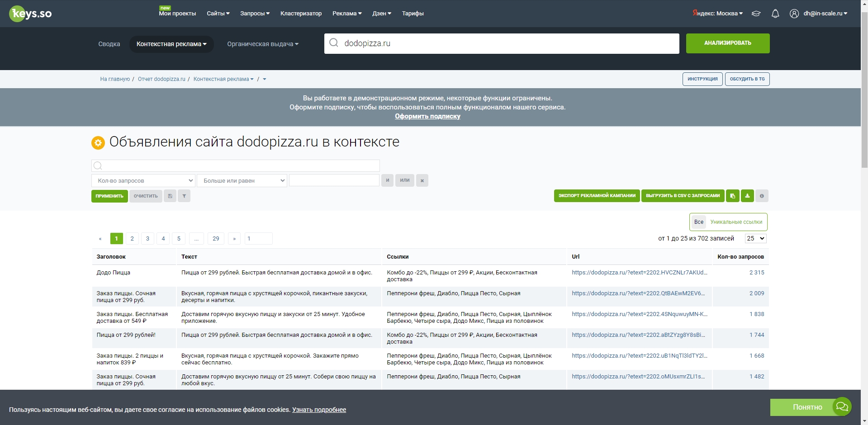Image resolution: width=868 pixels, height=425 pixels.
Task: Open the Сайты menu
Action: [218, 14]
